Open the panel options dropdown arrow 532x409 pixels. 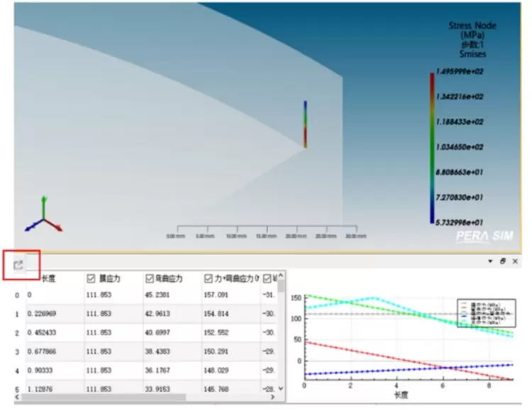(x=490, y=261)
